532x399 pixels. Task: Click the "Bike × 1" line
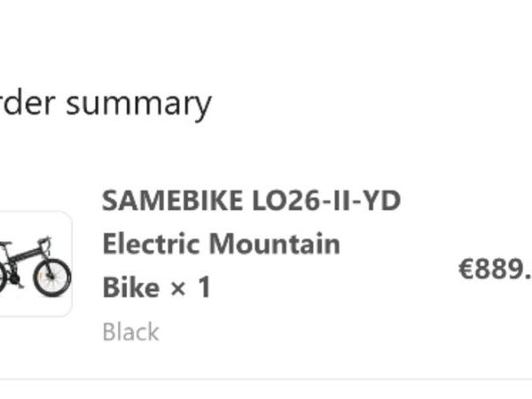(156, 288)
